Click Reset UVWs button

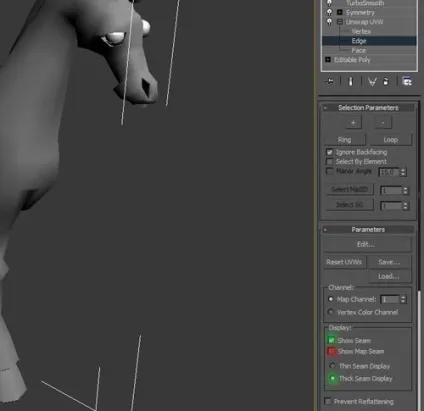pos(344,262)
